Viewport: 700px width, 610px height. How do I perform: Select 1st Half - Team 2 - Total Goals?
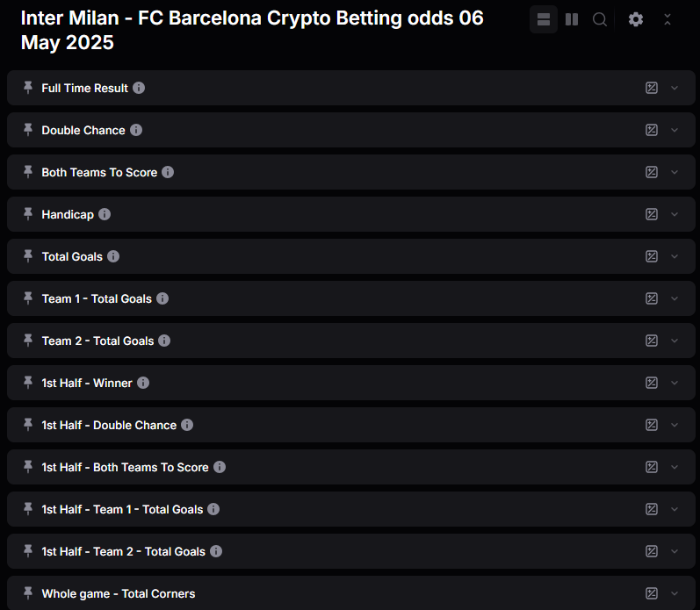[x=123, y=551]
